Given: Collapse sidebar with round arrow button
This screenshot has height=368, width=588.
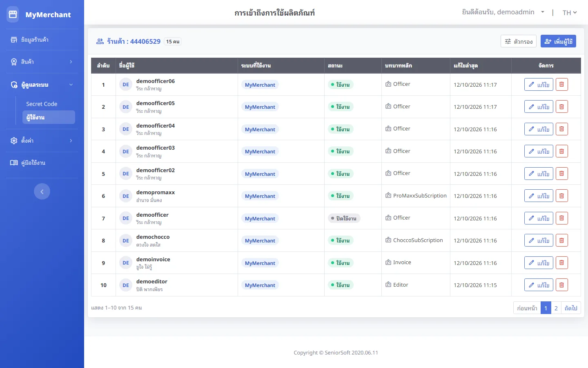Looking at the screenshot, I should [x=42, y=191].
